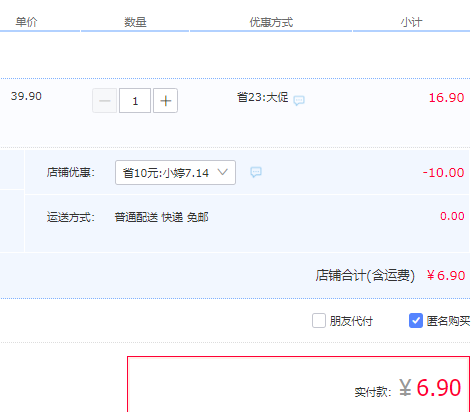Click the 16.90 subtotal amount
Screen dimensions: 473x412
(x=446, y=98)
